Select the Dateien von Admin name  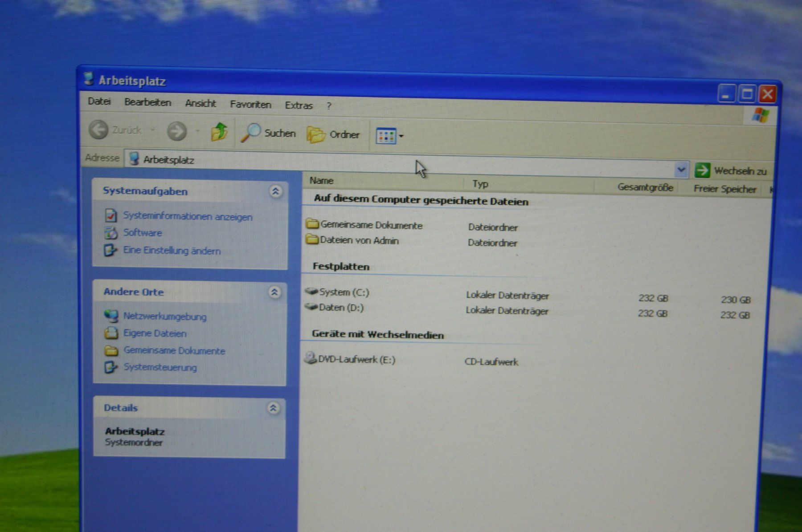359,240
